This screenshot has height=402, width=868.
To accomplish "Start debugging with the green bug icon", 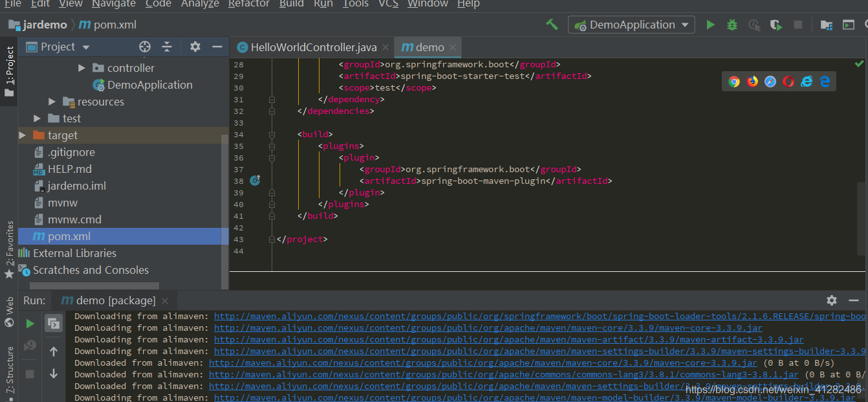I will click(732, 25).
